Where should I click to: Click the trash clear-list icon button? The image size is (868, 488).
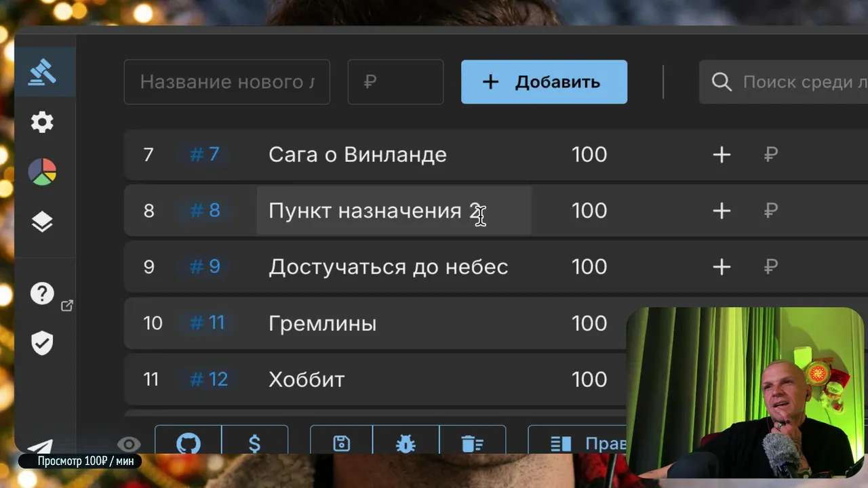pyautogui.click(x=472, y=441)
